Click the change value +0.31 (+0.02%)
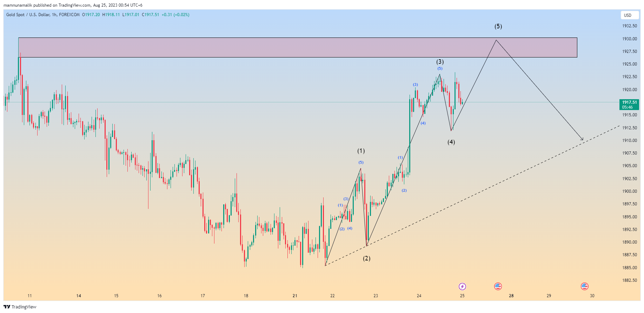 175,15
